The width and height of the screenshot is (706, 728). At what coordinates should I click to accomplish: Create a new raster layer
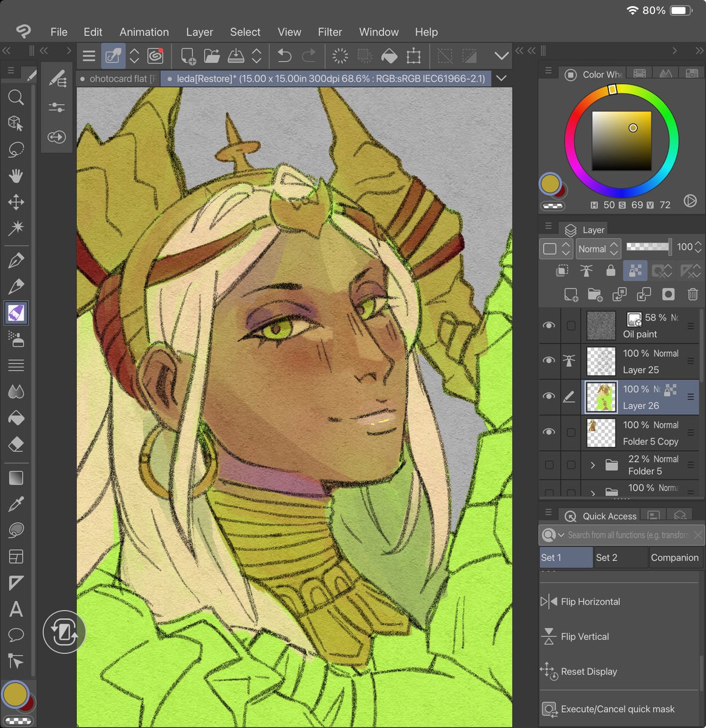[x=571, y=295]
